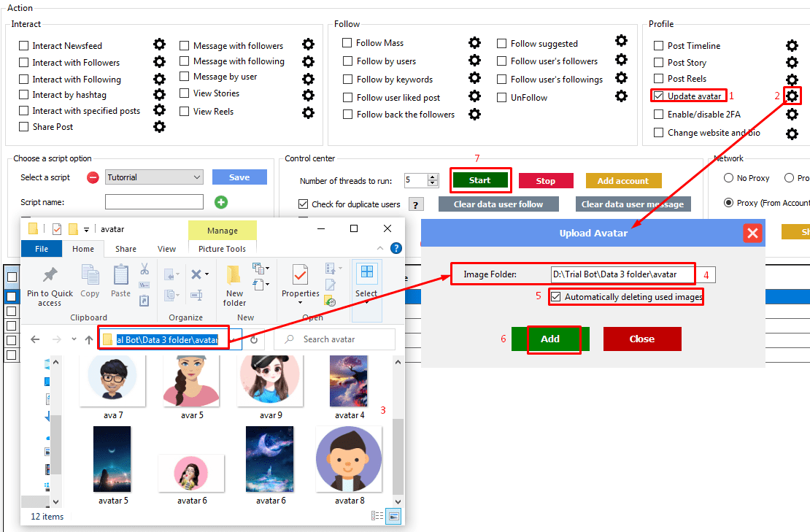This screenshot has height=532, width=810.
Task: Click red minus icon to remove script
Action: click(x=93, y=177)
